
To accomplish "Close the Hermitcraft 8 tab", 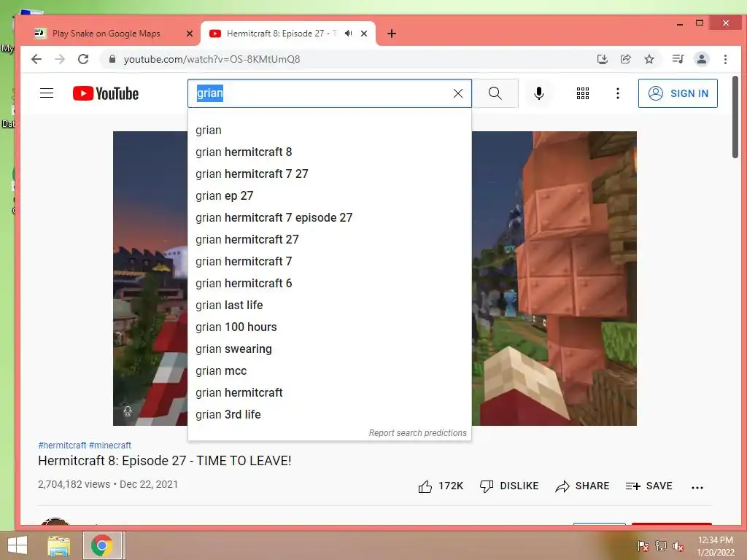I will click(x=364, y=34).
